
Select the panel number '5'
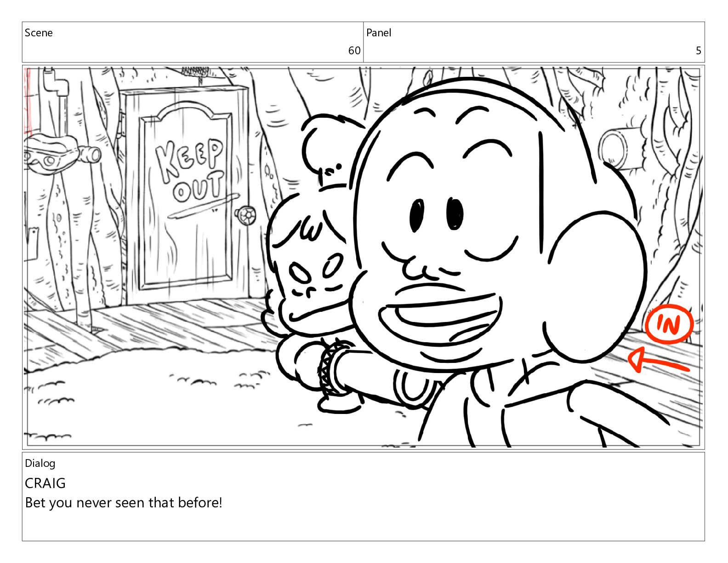[699, 51]
